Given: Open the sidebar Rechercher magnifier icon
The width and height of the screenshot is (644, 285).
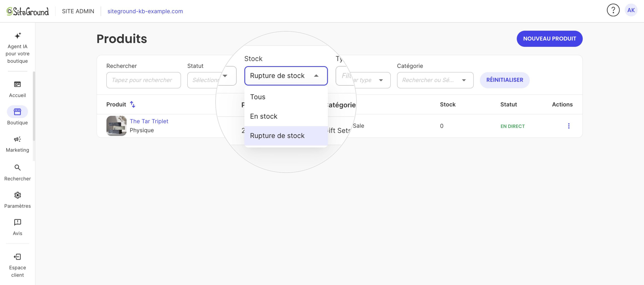Looking at the screenshot, I should 17,168.
